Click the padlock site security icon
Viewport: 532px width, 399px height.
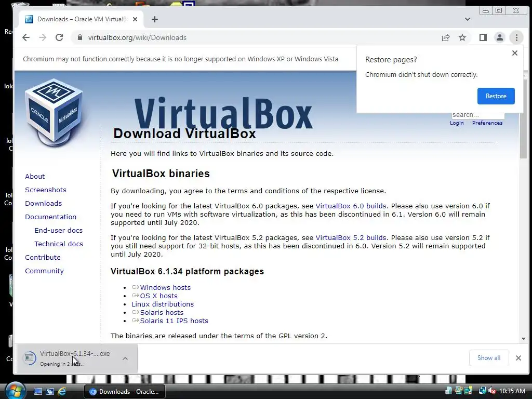[x=79, y=37]
